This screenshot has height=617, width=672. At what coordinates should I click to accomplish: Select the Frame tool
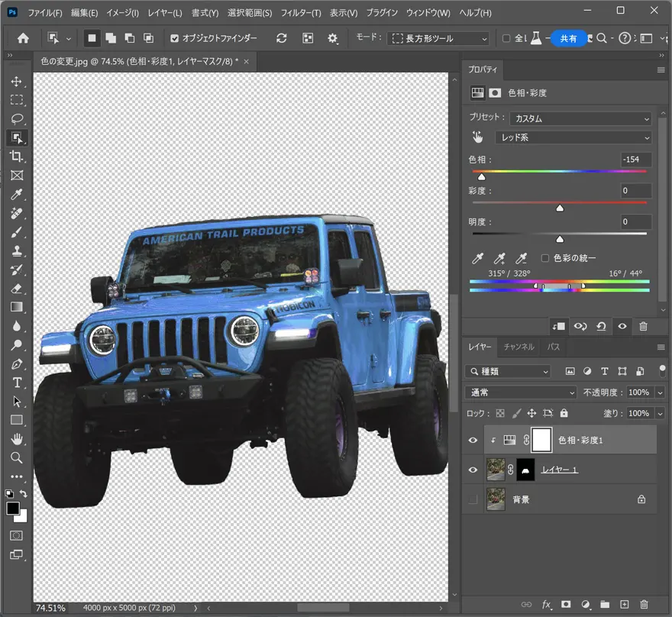pyautogui.click(x=16, y=175)
